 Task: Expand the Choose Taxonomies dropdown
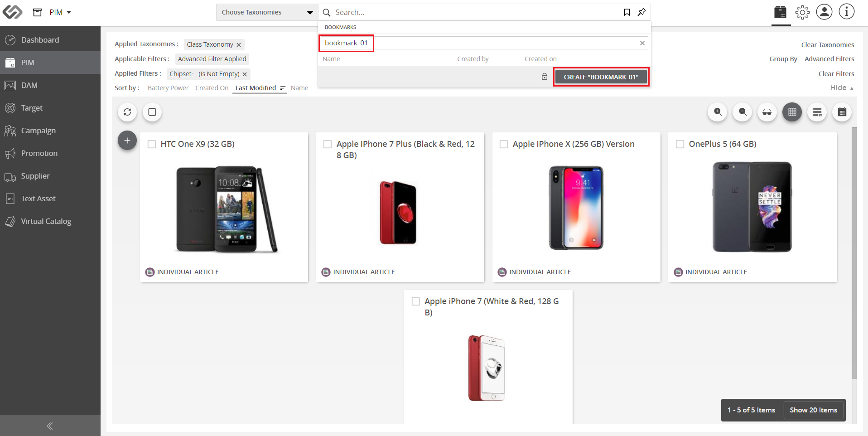click(267, 12)
